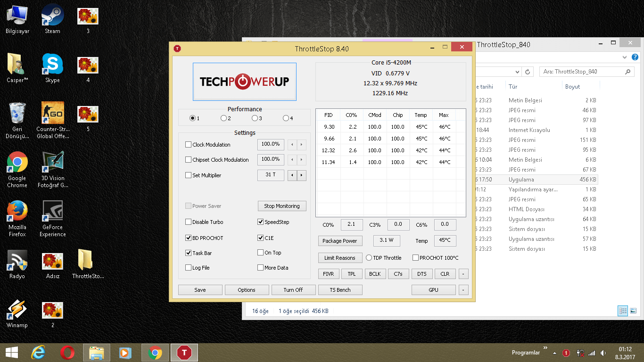Open the Skype desktop shortcut
Screen dimensions: 644x362
click(52, 68)
